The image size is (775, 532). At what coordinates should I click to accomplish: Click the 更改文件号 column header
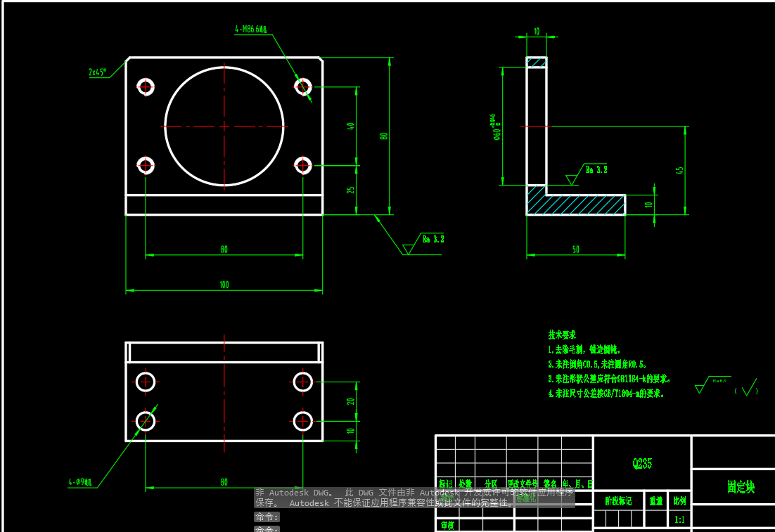pyautogui.click(x=523, y=484)
